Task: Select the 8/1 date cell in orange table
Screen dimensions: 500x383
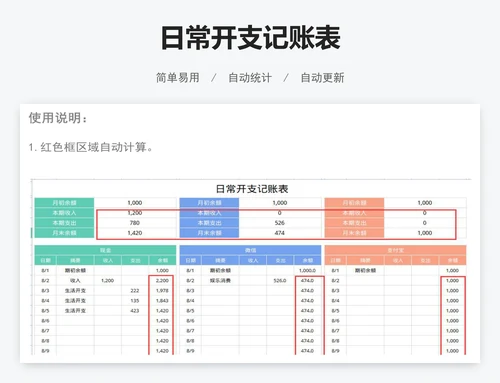Action: coord(335,270)
